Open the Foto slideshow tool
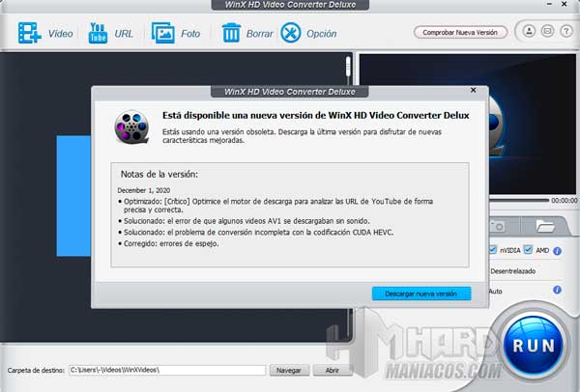This screenshot has width=580, height=392. (x=162, y=33)
